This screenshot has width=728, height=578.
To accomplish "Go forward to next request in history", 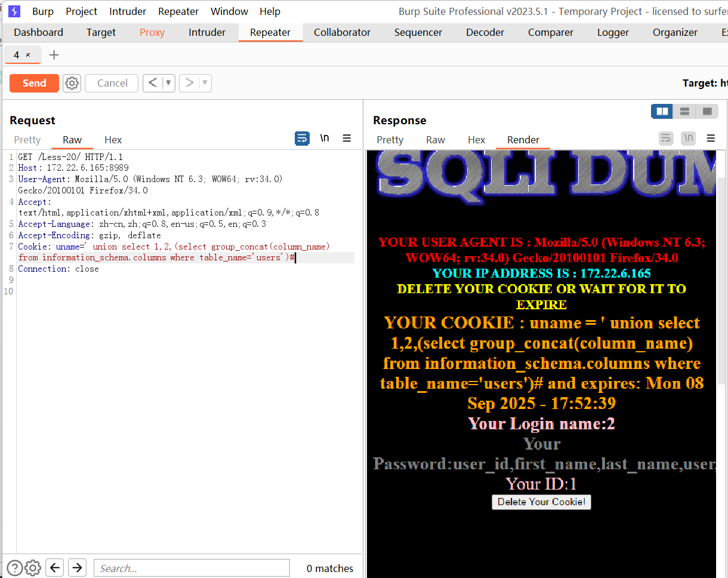I will point(189,83).
